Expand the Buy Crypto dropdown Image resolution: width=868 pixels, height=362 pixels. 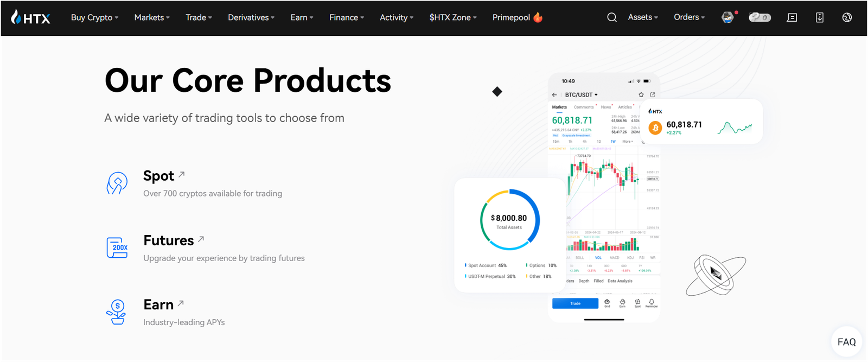click(95, 17)
